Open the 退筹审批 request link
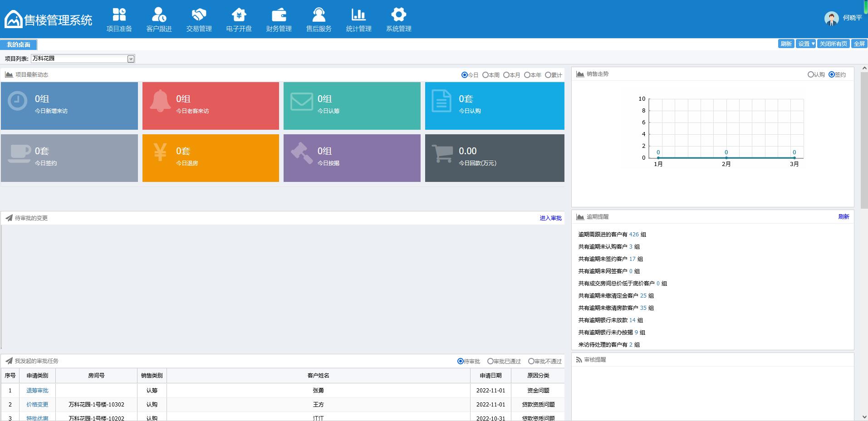The image size is (868, 421). [37, 391]
